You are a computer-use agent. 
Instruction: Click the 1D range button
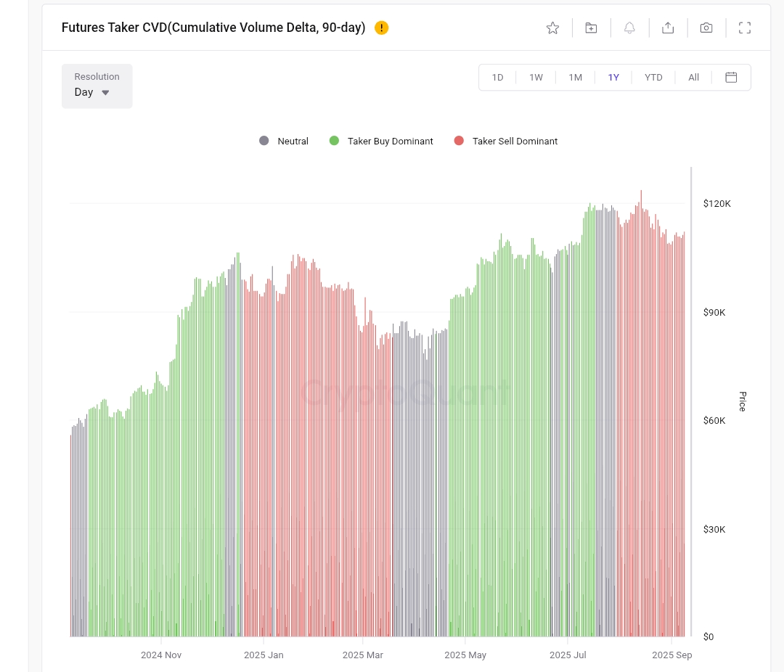[x=498, y=77]
